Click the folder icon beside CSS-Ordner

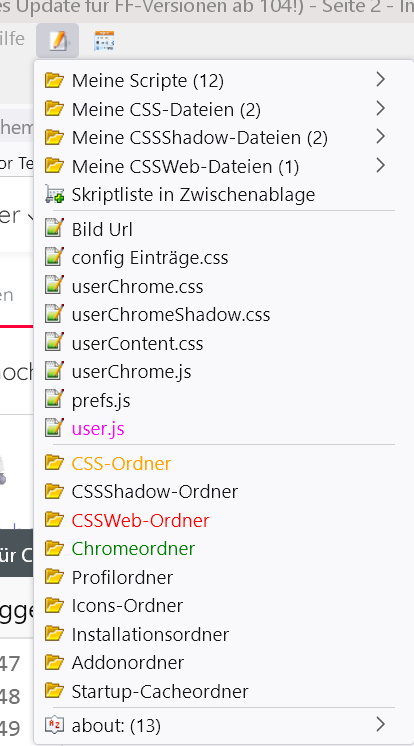54,462
